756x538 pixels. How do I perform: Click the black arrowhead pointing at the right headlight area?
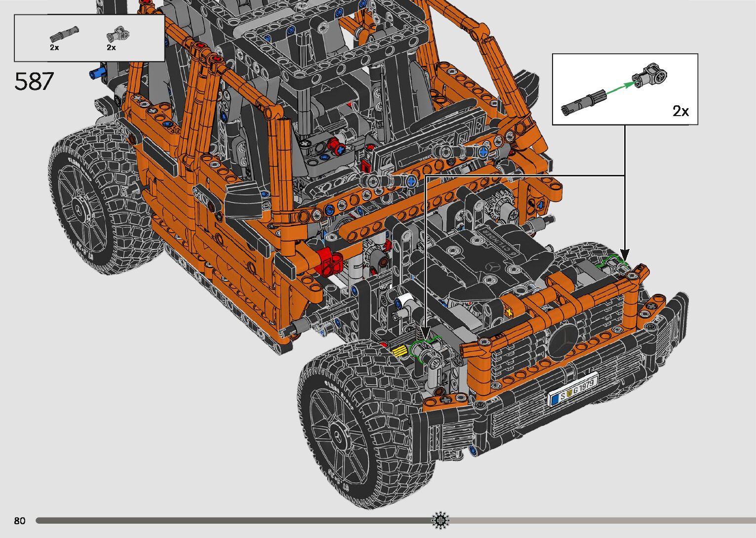pos(625,256)
